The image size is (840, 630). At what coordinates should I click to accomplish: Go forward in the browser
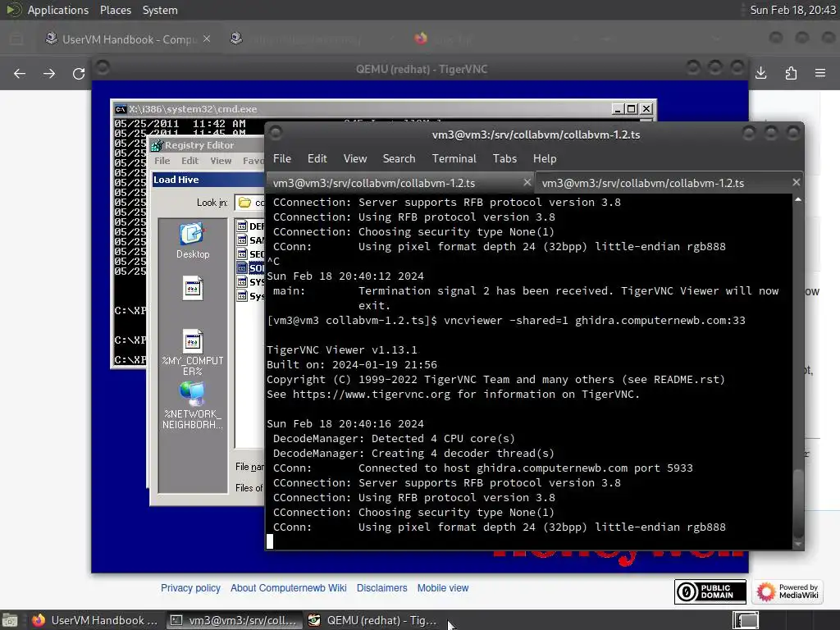coord(49,73)
